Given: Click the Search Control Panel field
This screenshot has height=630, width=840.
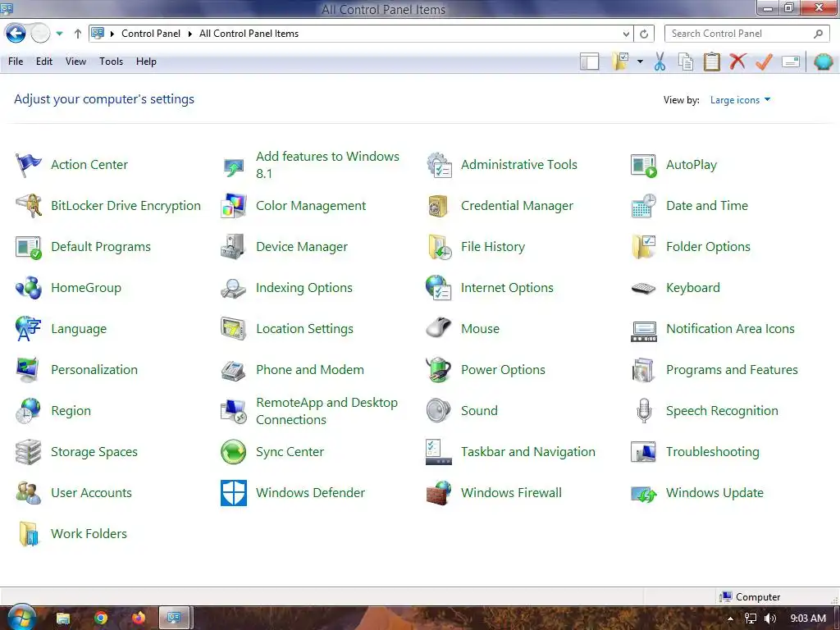Looking at the screenshot, I should [746, 34].
